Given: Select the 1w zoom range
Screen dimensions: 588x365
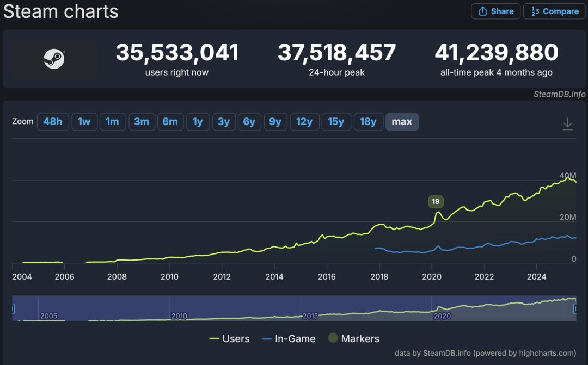Looking at the screenshot, I should [84, 122].
